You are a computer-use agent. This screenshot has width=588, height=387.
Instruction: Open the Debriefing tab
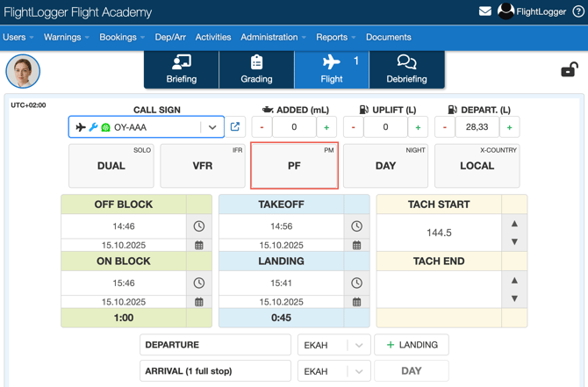pyautogui.click(x=406, y=69)
